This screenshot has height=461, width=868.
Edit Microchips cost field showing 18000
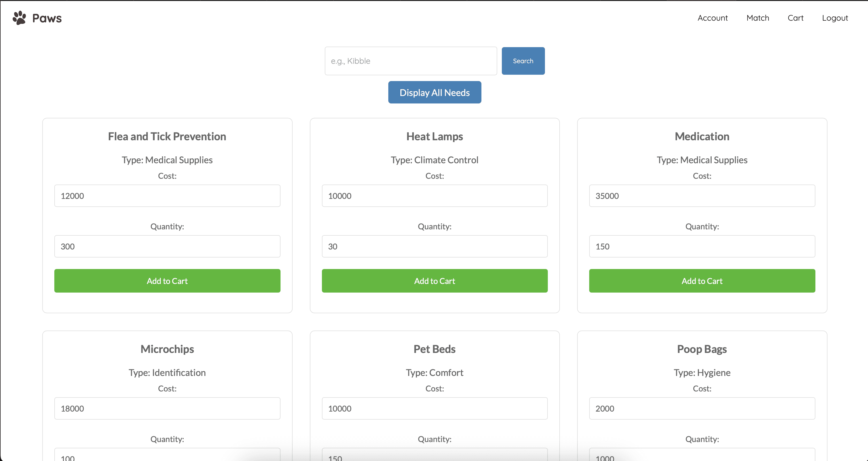[x=167, y=408]
